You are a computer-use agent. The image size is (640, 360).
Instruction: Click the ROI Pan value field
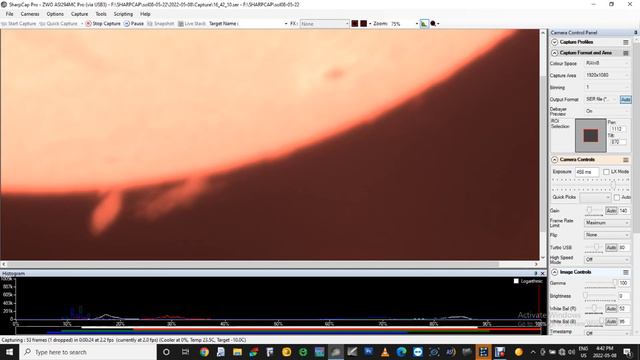[618, 129]
